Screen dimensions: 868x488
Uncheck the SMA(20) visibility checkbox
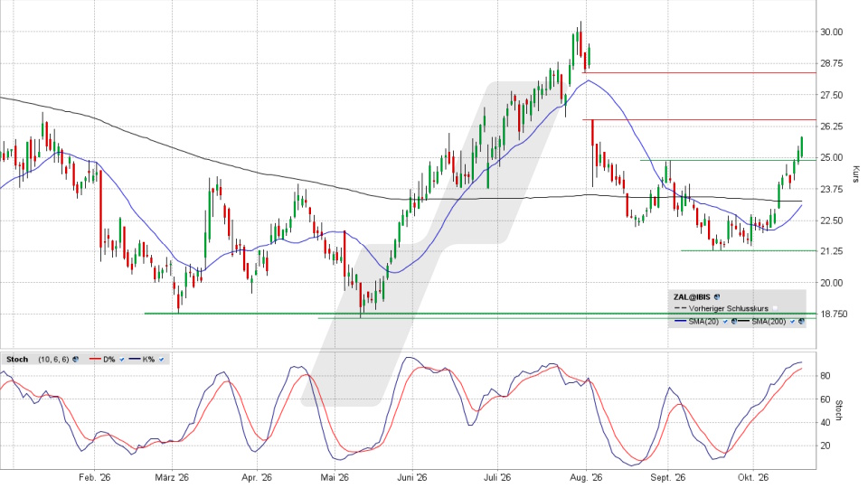(725, 322)
